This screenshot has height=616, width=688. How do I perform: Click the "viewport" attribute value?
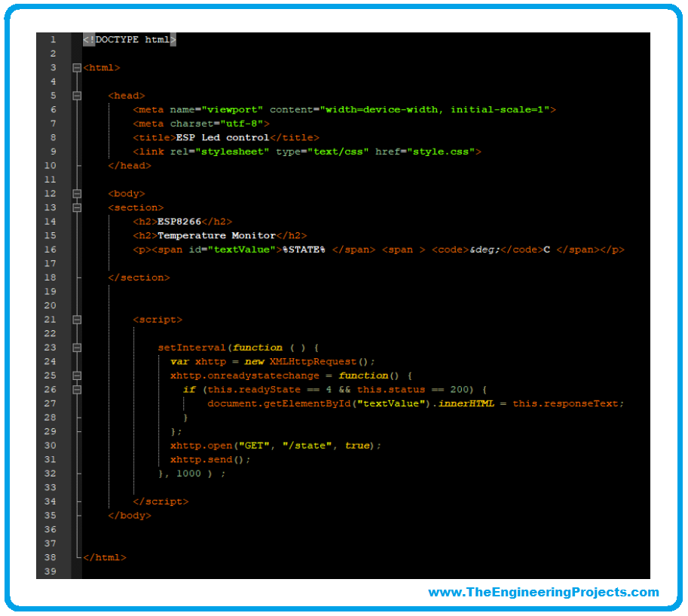coord(232,110)
